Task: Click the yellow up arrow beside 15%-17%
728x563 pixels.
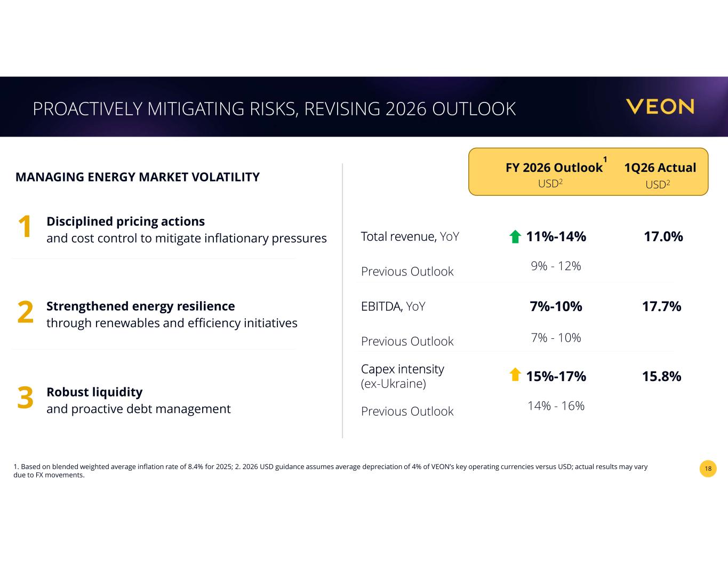Action: (x=515, y=375)
